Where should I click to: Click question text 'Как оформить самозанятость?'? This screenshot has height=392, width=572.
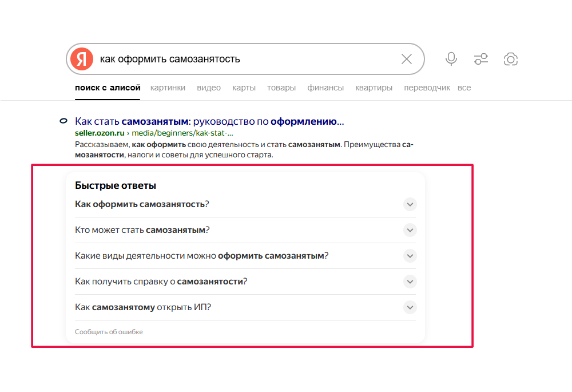coord(142,204)
